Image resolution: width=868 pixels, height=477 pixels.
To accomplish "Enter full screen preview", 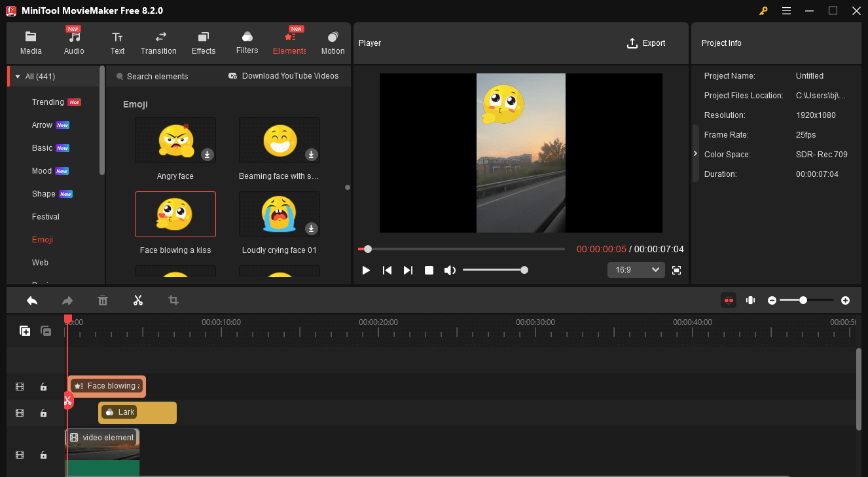I will 677,270.
